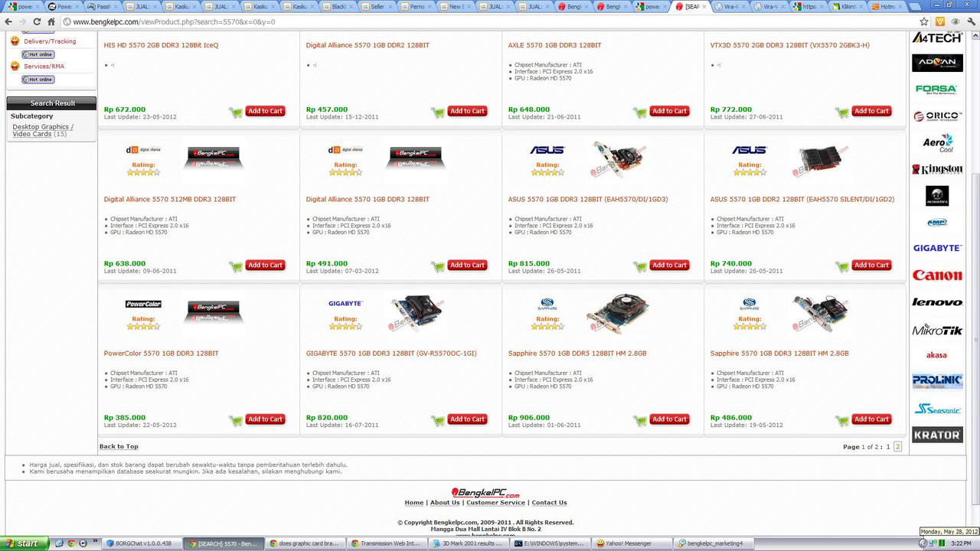Open the ORICO brand logo
The height and width of the screenshot is (551, 980).
pos(937,116)
